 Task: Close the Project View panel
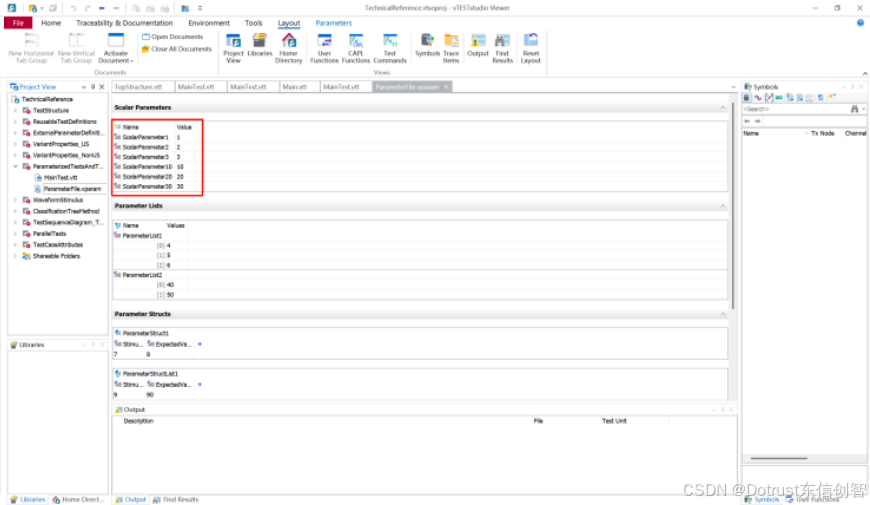pos(102,87)
